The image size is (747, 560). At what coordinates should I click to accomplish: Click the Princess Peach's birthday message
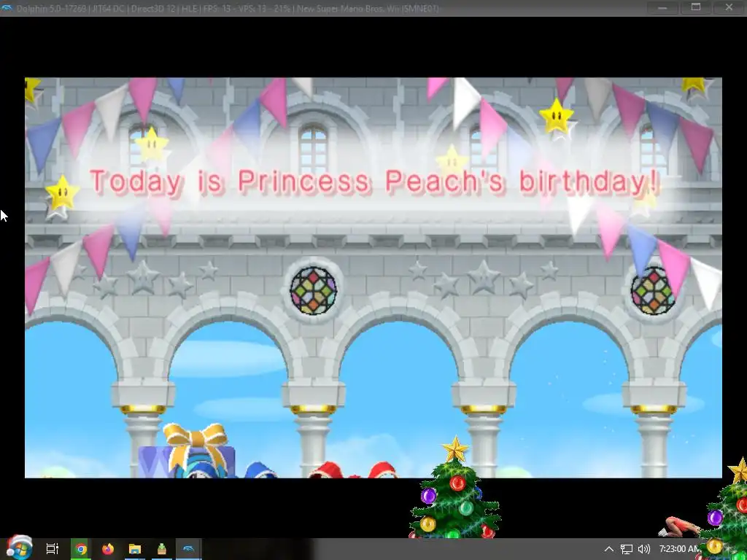[x=374, y=182]
